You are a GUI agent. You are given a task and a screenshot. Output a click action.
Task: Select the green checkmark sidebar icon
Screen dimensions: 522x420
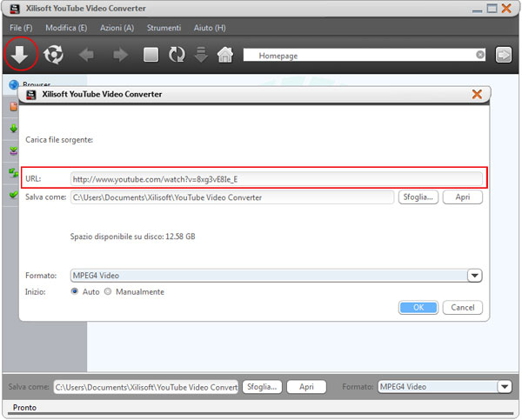click(x=14, y=195)
